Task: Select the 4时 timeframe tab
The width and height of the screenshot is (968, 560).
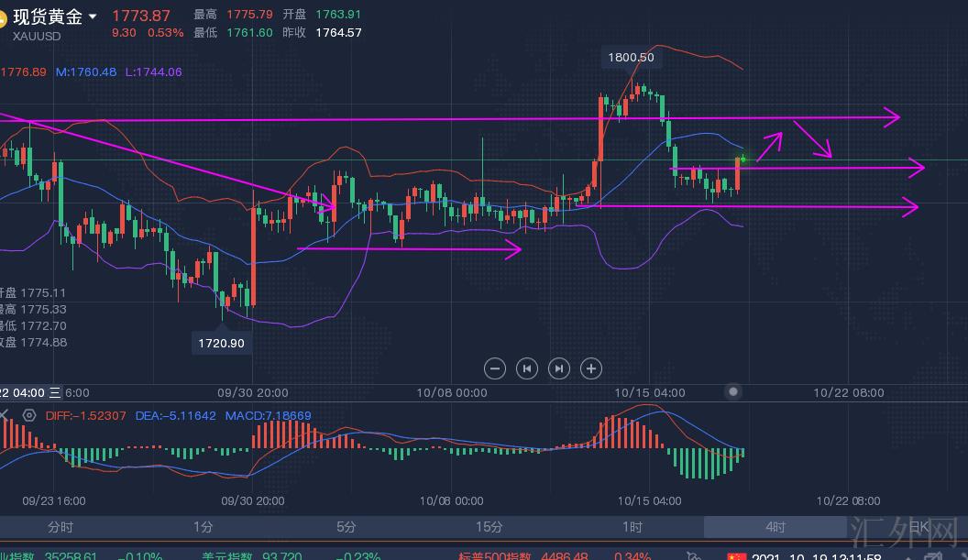Action: [x=775, y=527]
